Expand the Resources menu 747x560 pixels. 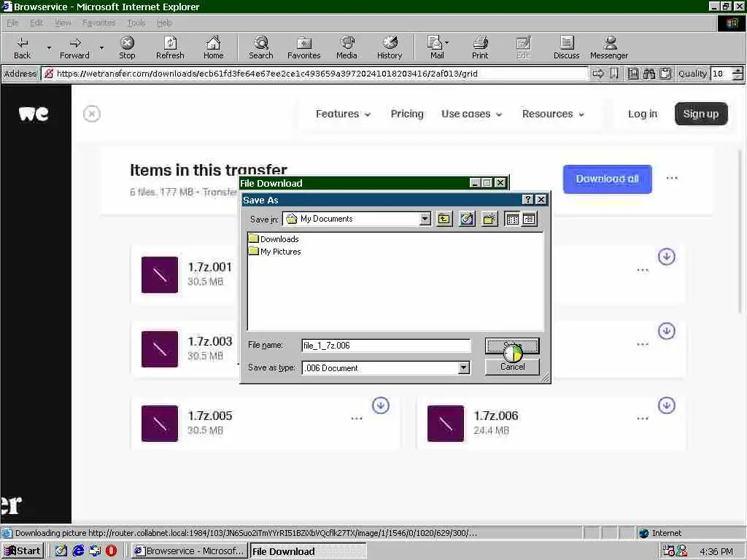point(553,114)
